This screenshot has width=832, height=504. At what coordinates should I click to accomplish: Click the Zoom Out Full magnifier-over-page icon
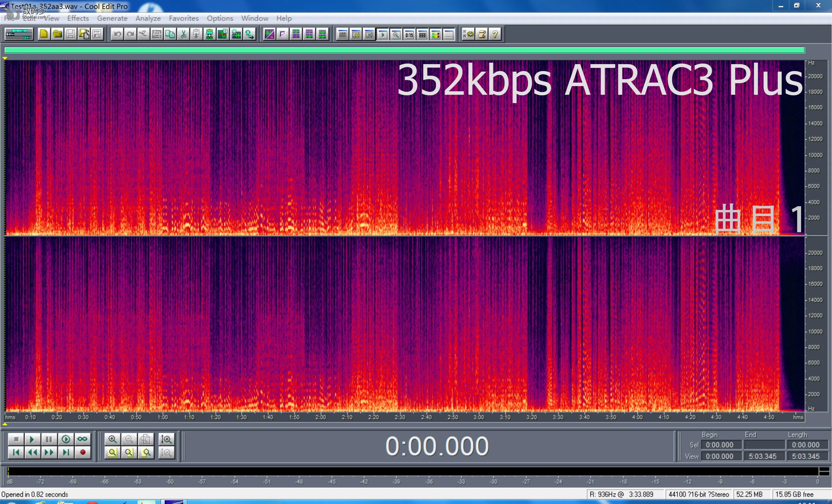(x=146, y=439)
